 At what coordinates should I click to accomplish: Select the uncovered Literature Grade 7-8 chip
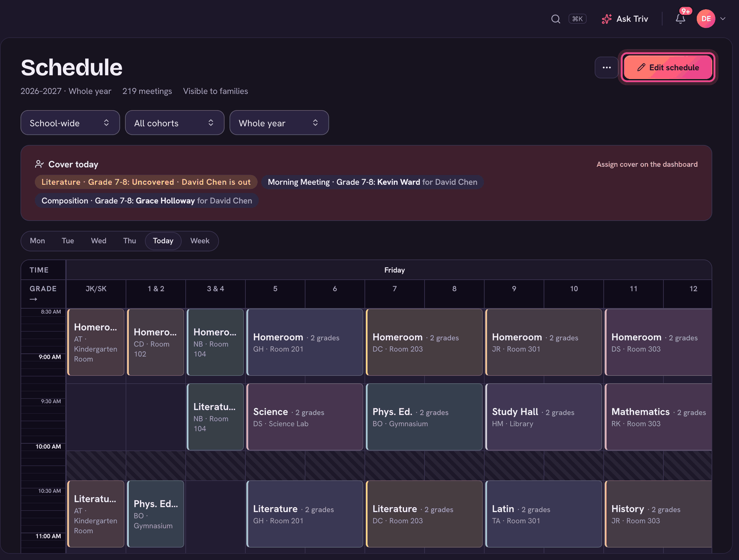point(146,182)
